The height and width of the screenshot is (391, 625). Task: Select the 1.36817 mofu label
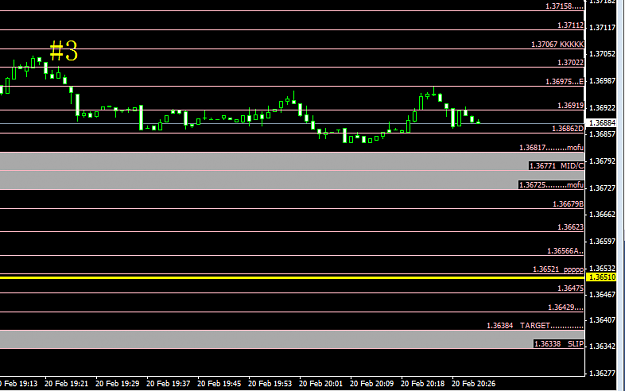(551, 148)
